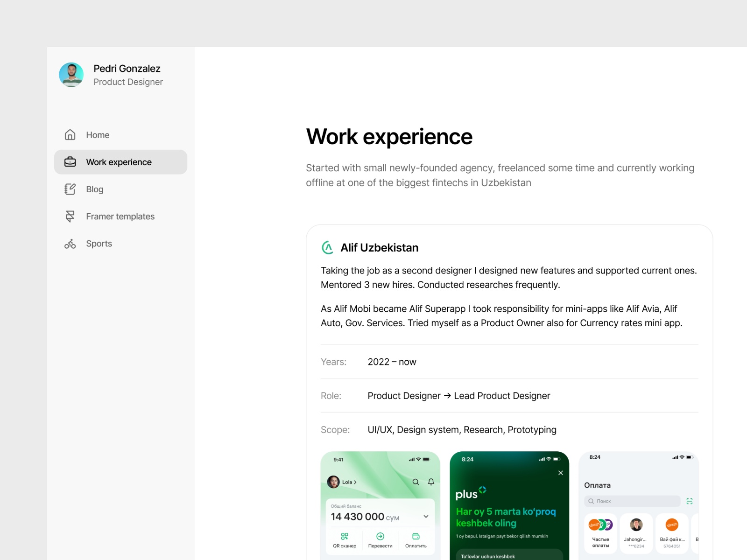Click paragraph starting 'Taking the job as'
The width and height of the screenshot is (747, 560).
point(509,278)
